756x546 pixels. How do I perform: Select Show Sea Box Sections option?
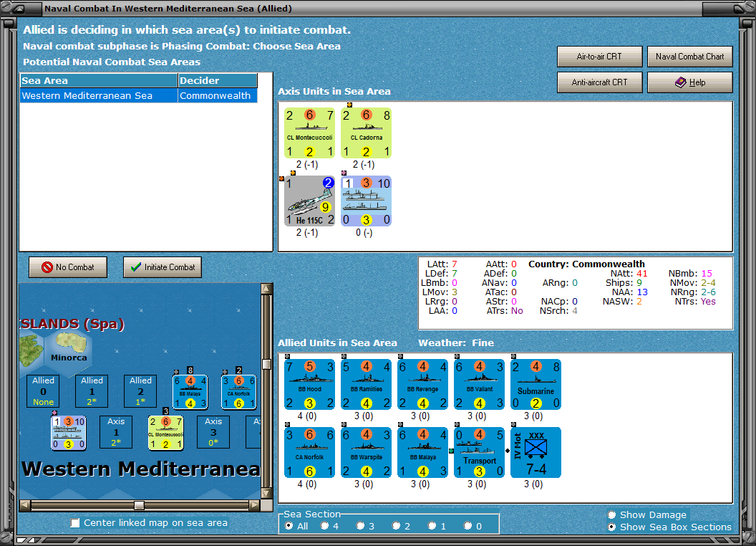pos(612,527)
